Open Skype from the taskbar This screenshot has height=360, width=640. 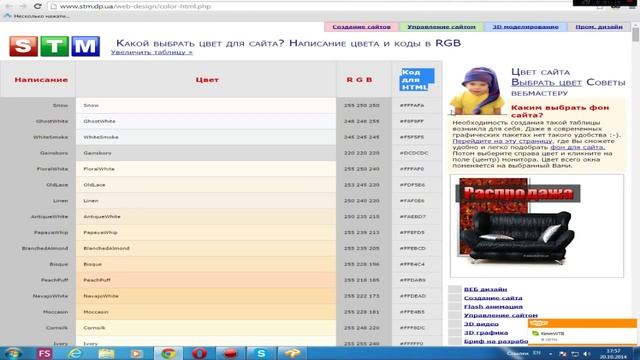261,353
